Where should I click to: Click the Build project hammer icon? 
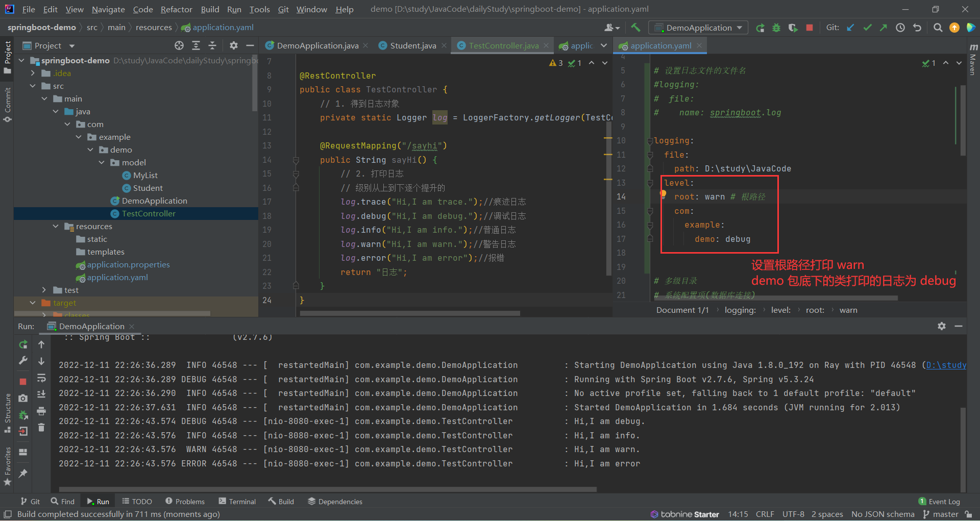coord(635,28)
